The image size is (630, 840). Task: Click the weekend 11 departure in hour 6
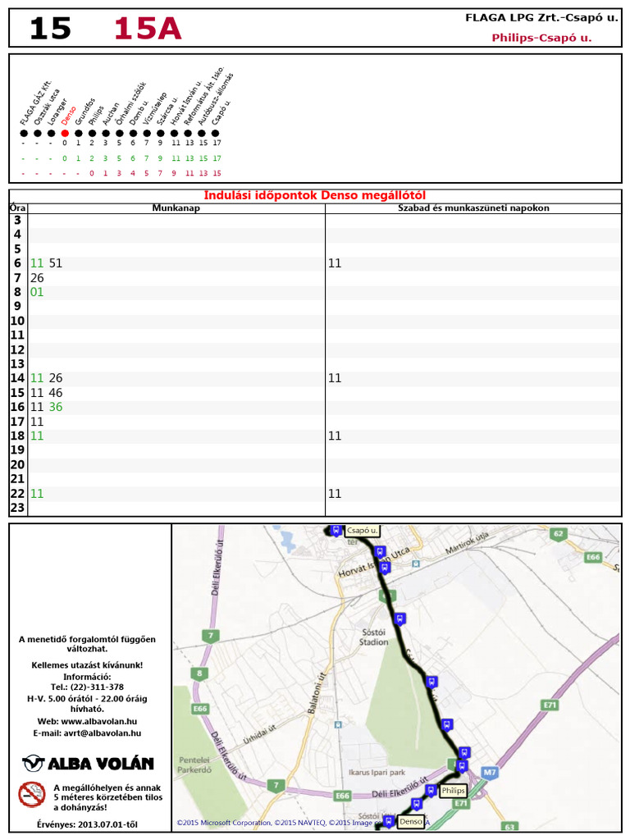click(335, 263)
